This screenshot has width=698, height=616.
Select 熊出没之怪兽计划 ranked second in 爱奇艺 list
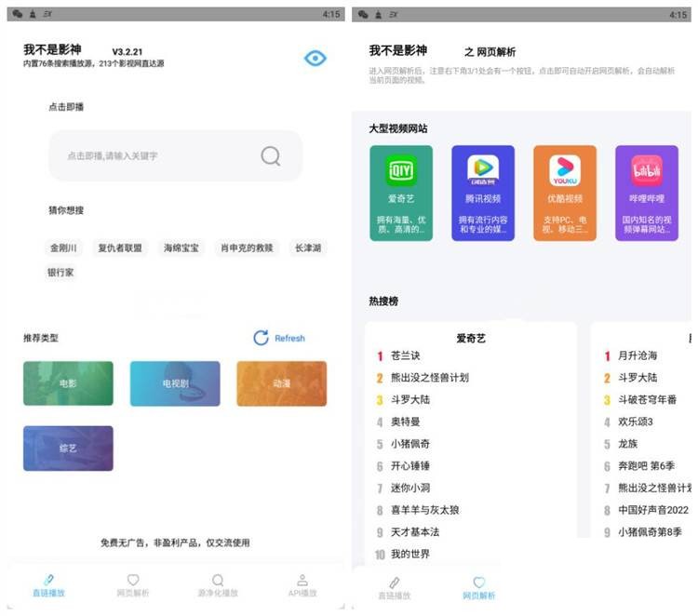coord(430,378)
